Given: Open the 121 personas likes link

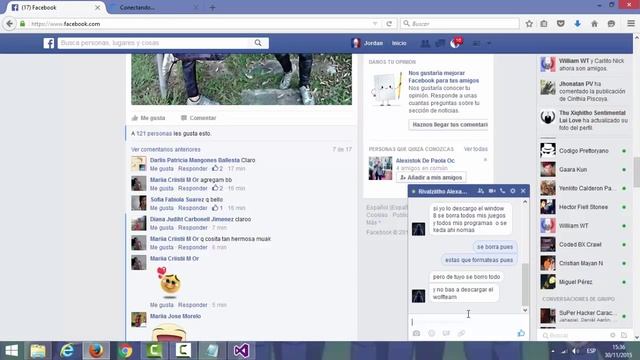Looking at the screenshot, I should [x=154, y=133].
